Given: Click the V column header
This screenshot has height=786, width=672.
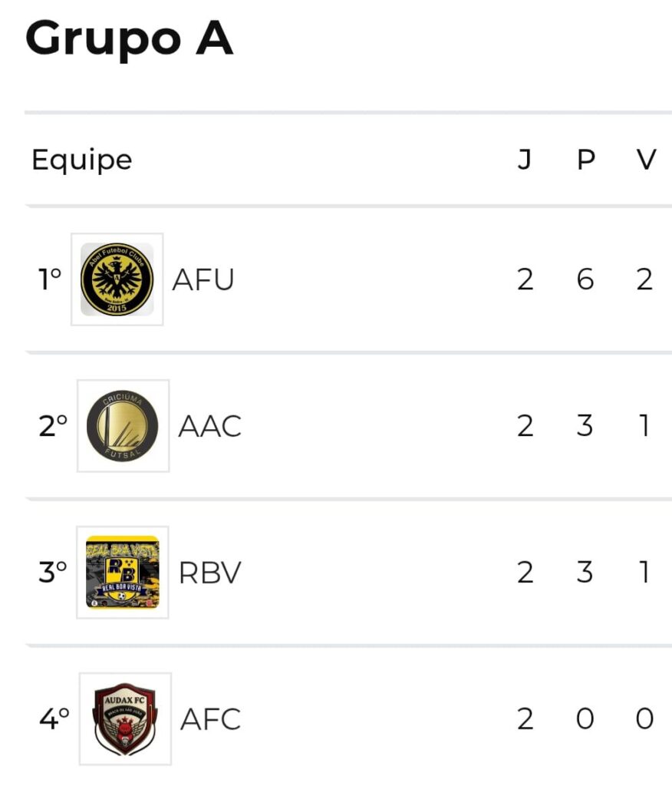Looking at the screenshot, I should click(x=646, y=160).
